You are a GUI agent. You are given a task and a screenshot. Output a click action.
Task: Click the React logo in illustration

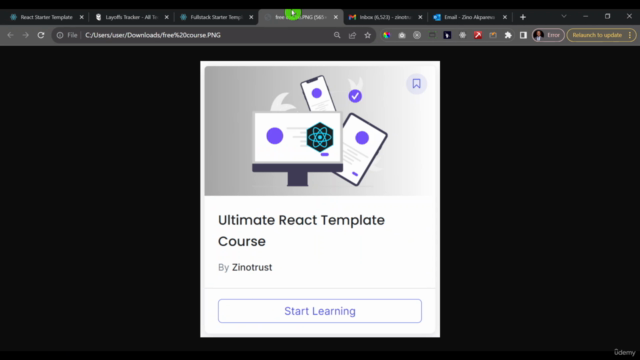coord(320,137)
